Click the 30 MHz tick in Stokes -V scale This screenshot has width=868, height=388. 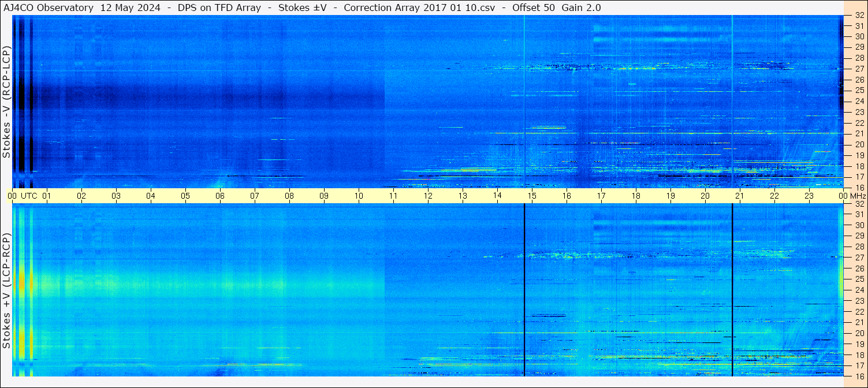coord(859,36)
